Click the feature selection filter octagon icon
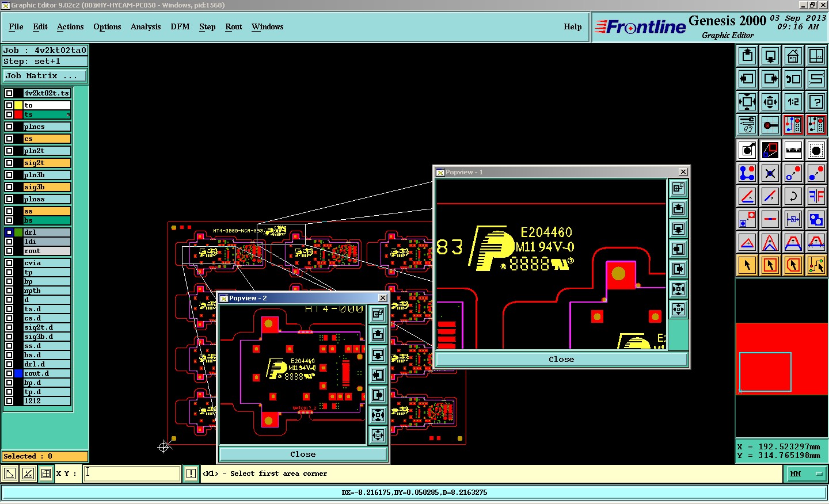Image resolution: width=829 pixels, height=504 pixels. (x=816, y=151)
